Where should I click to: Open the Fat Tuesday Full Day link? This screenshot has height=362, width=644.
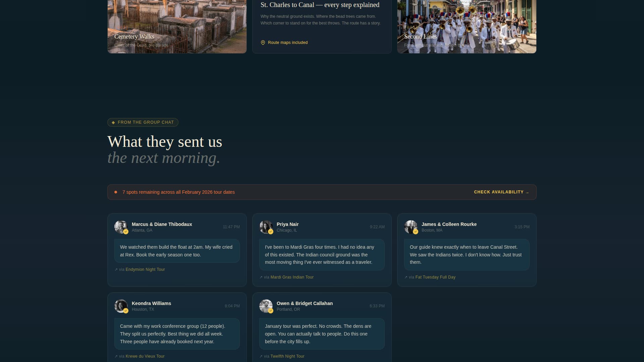click(x=435, y=277)
